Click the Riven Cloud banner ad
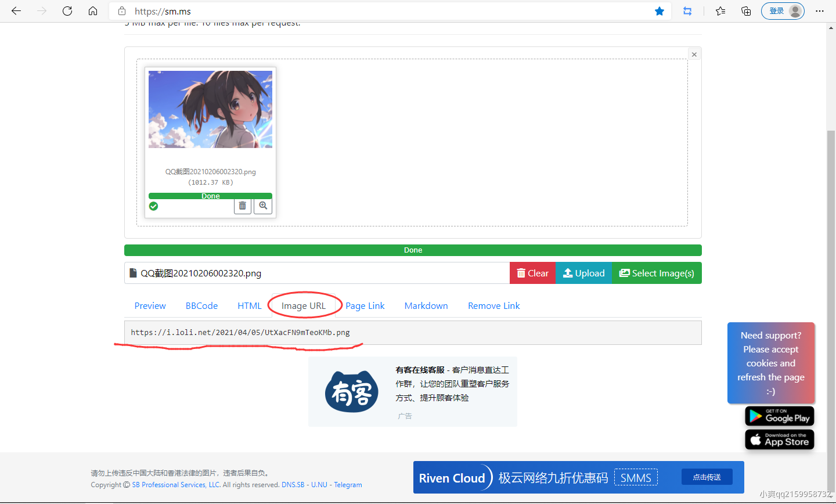The width and height of the screenshot is (836, 504). [579, 477]
